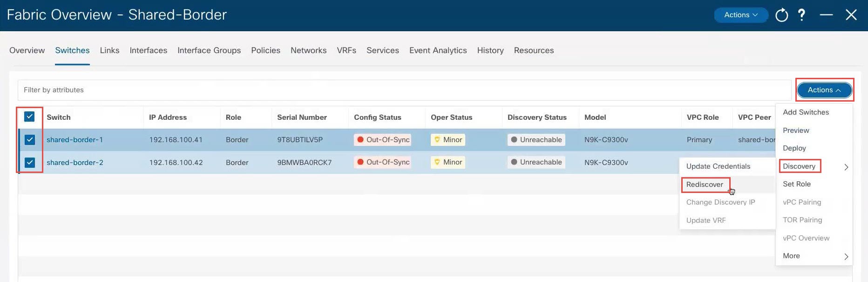Sort by IP Address column header
Viewport: 868px width, 282px height.
pos(168,117)
